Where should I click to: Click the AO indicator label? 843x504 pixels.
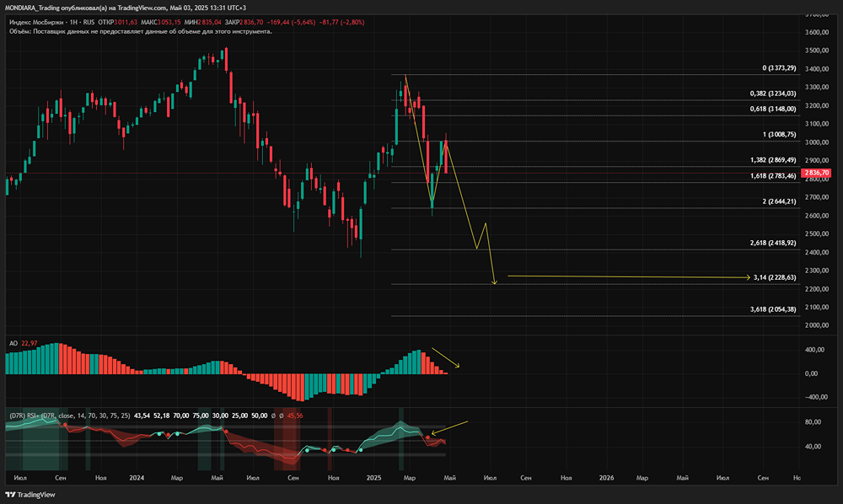[13, 343]
